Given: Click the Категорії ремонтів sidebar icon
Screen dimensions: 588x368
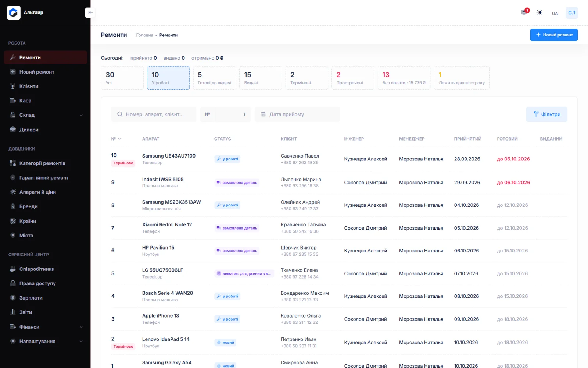Looking at the screenshot, I should coord(13,163).
